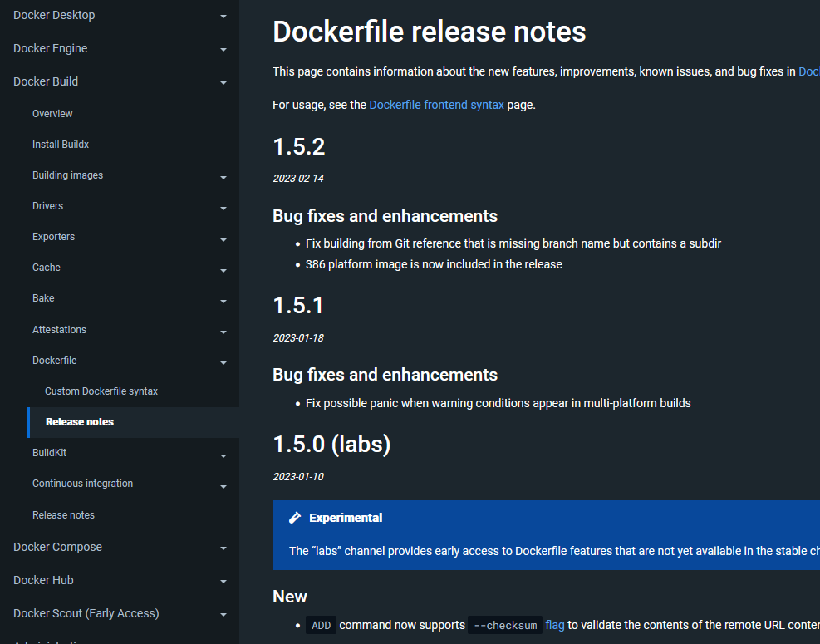Go to the Overview page
This screenshot has width=820, height=644.
pos(52,114)
